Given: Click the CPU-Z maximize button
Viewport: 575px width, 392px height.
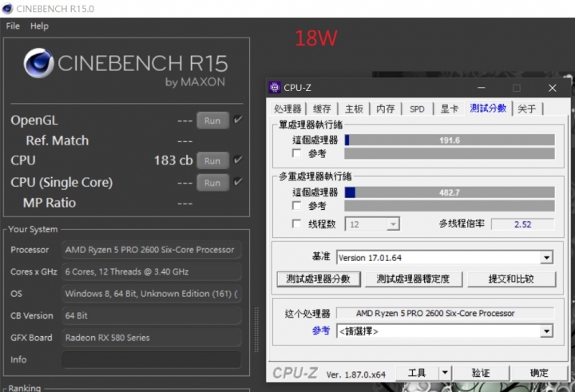Looking at the screenshot, I should 517,88.
